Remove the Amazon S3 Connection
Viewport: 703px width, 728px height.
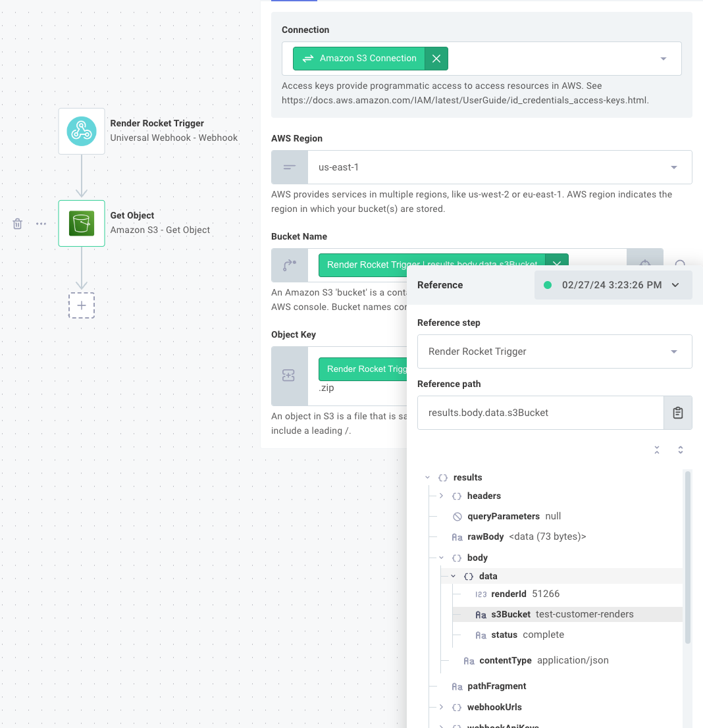pyautogui.click(x=436, y=59)
